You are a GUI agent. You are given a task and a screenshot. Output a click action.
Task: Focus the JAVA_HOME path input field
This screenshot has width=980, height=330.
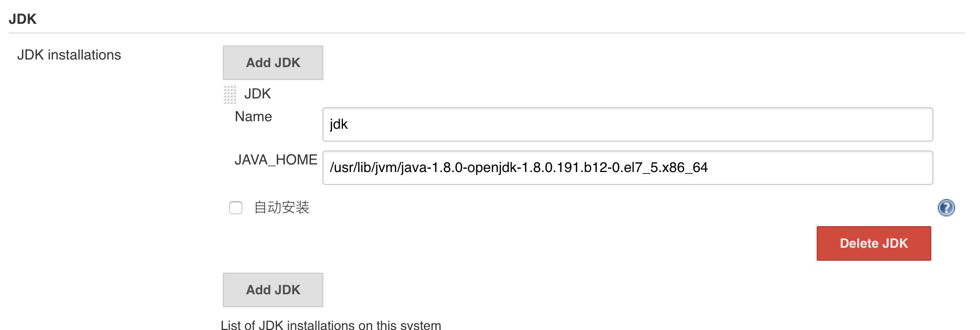tap(627, 168)
